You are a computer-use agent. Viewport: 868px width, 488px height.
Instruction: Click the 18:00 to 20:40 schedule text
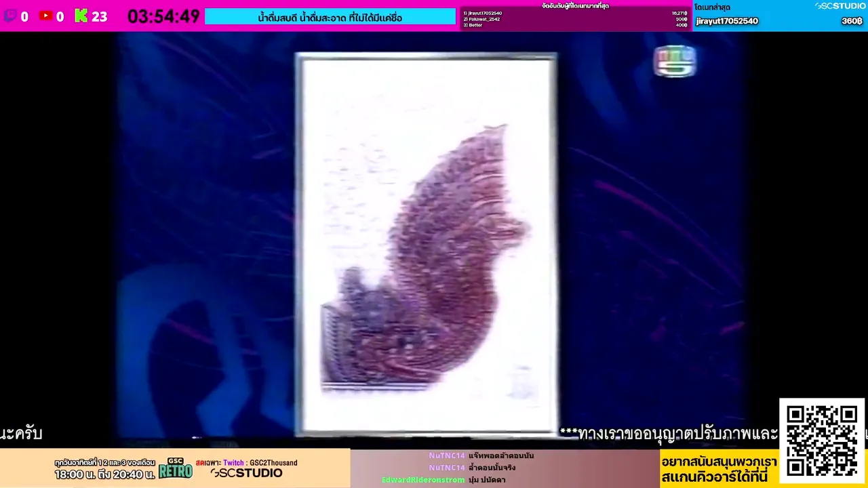click(105, 475)
